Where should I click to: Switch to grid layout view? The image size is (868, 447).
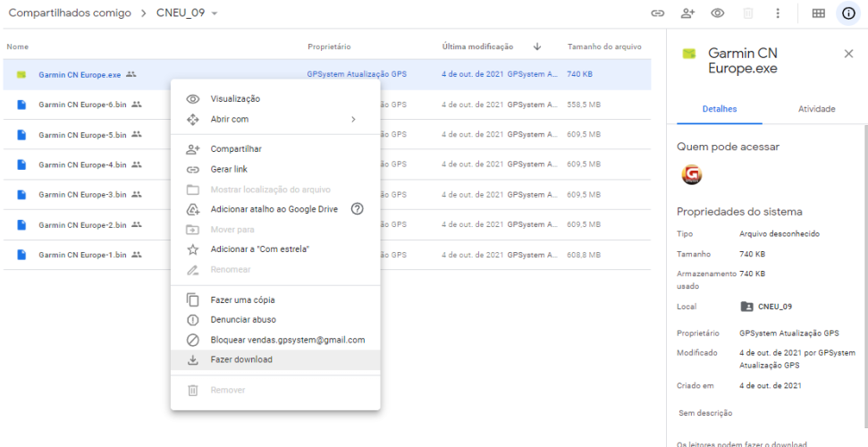[x=818, y=13]
